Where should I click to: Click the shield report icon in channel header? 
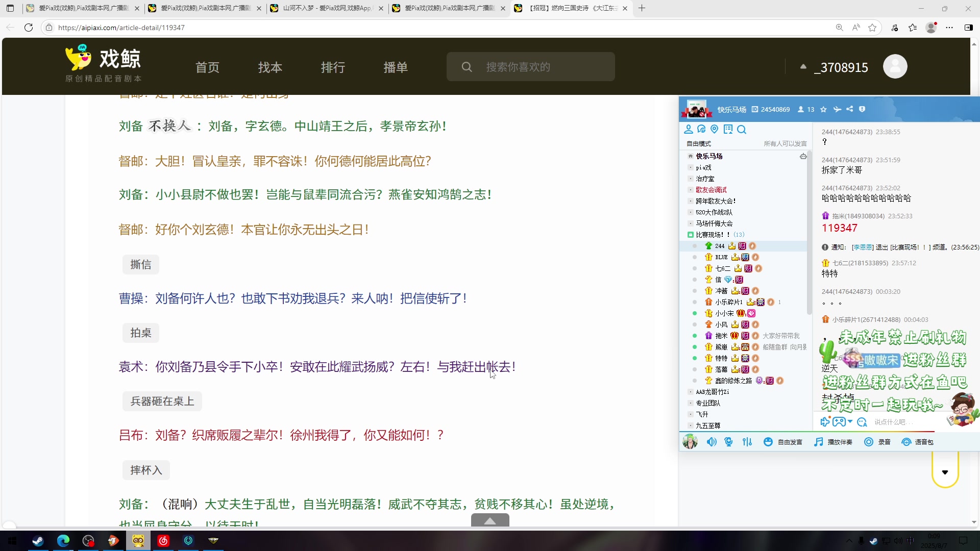tap(862, 109)
